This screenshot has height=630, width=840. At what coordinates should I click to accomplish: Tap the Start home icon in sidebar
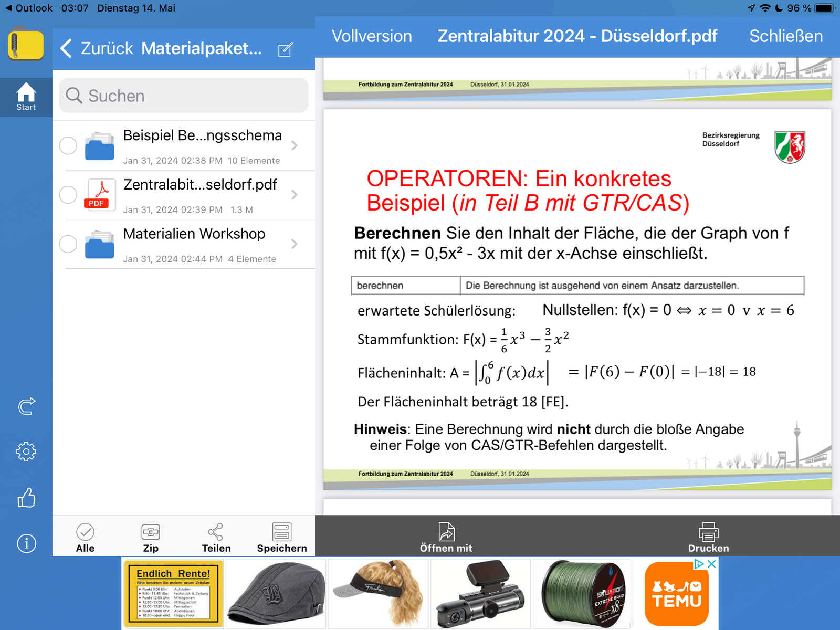(x=26, y=97)
